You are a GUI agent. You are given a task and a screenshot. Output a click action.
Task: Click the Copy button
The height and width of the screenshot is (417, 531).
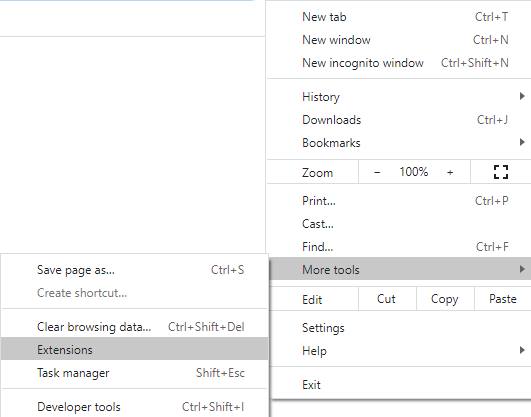[x=445, y=299]
